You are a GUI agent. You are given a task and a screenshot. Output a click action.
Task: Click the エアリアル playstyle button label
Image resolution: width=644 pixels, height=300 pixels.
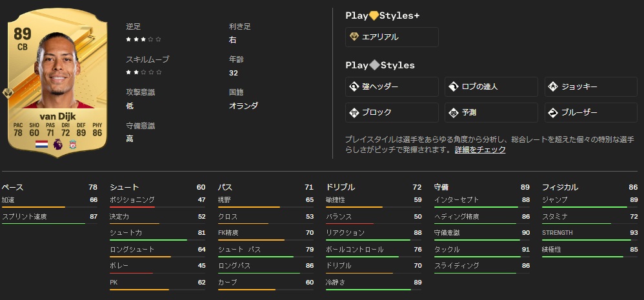pyautogui.click(x=381, y=37)
